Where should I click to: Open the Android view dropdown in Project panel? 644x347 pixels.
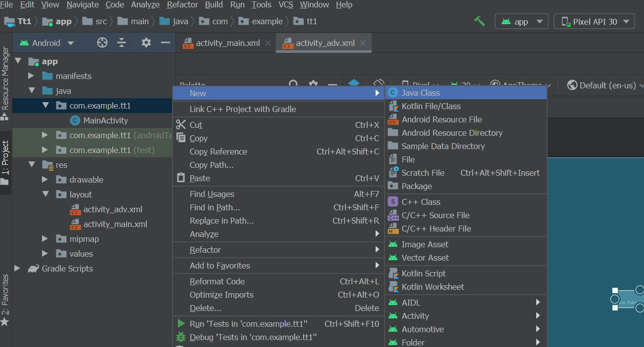click(x=46, y=43)
